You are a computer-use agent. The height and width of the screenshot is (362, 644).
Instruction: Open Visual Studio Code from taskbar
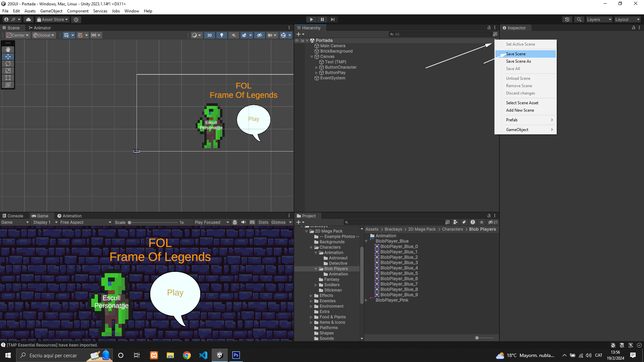pos(203,355)
